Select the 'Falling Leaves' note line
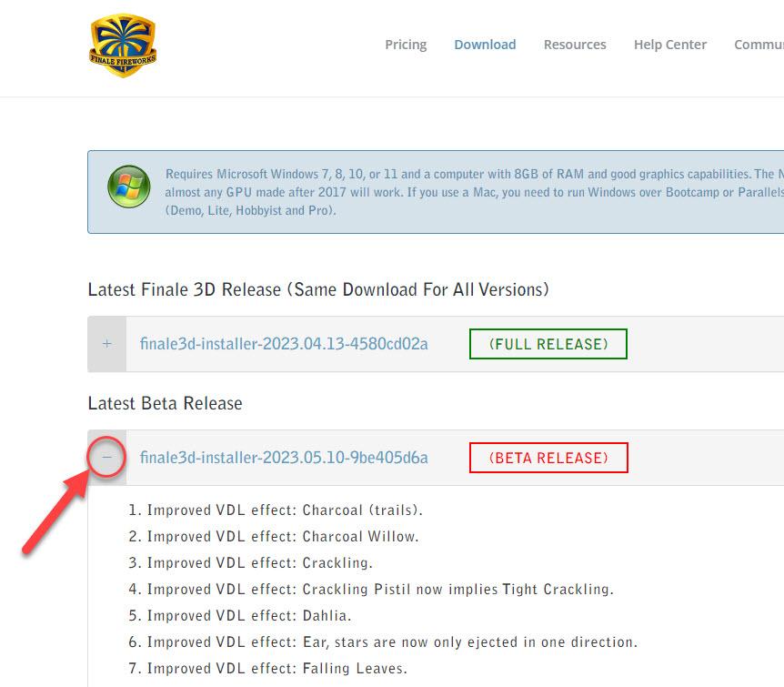 pos(268,669)
